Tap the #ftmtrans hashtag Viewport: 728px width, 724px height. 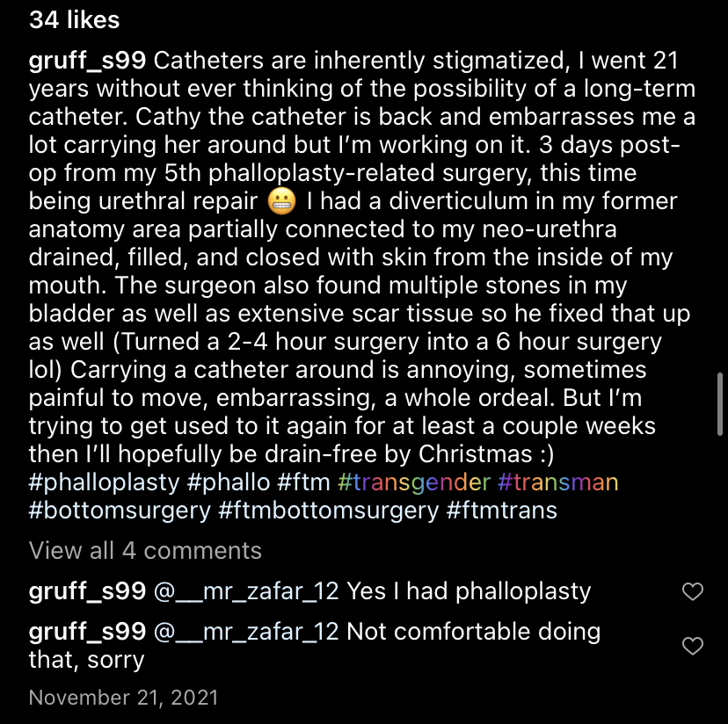pos(502,510)
